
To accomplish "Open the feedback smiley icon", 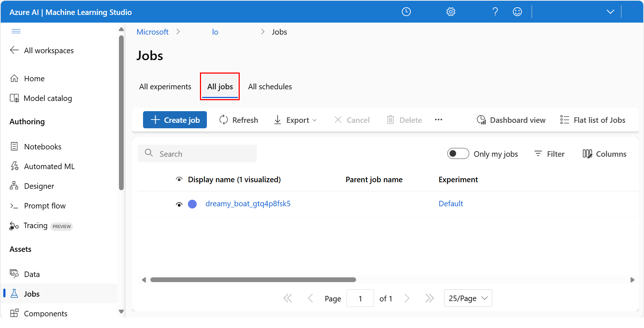I will point(517,12).
